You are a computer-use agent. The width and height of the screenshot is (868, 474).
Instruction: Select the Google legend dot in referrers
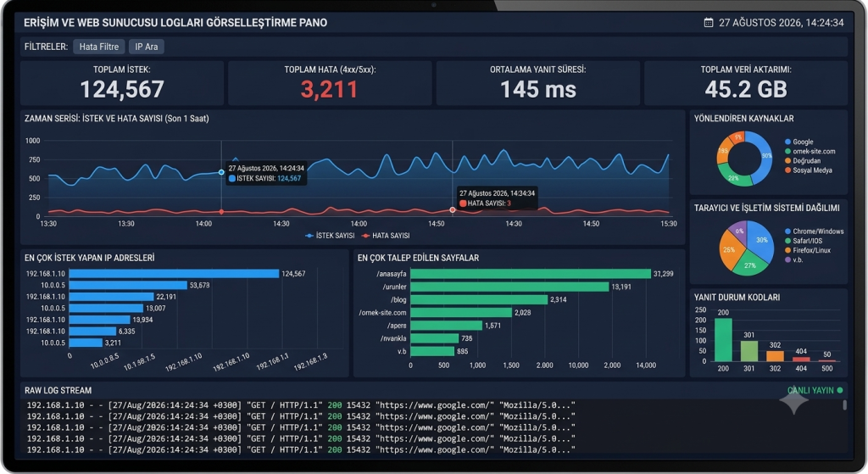pyautogui.click(x=787, y=142)
